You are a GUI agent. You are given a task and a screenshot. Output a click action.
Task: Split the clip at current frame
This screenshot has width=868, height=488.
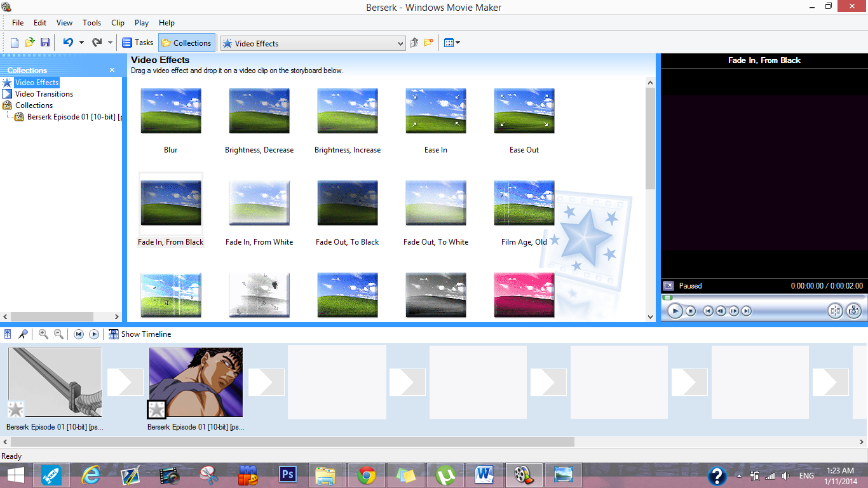835,311
